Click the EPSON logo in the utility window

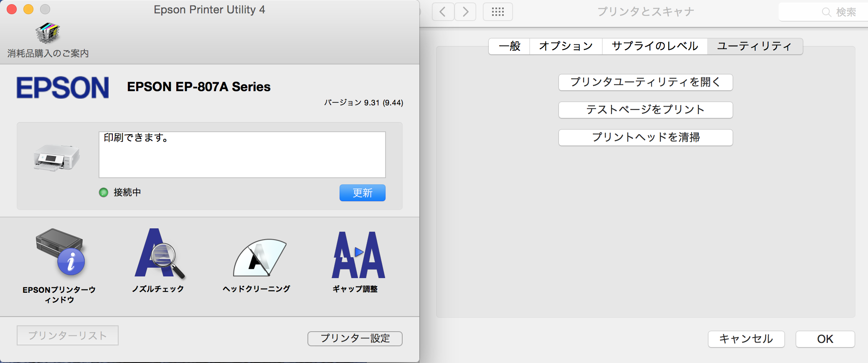click(x=63, y=87)
